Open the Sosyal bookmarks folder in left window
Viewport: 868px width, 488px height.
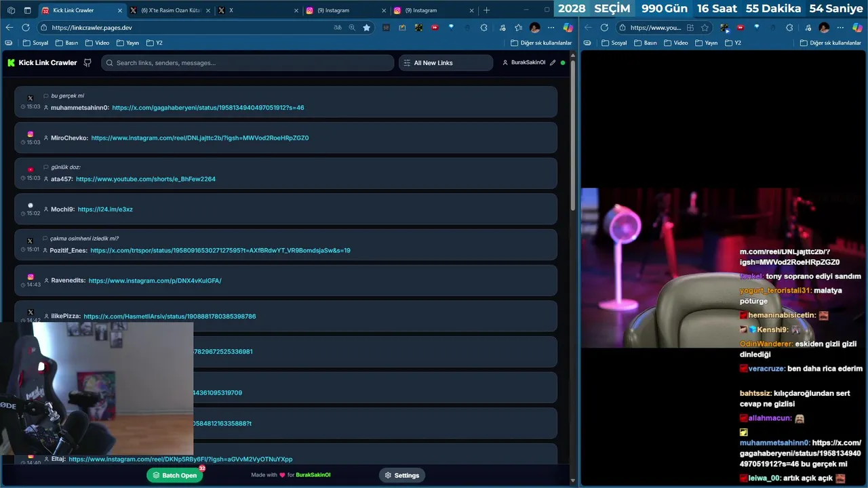pos(35,43)
